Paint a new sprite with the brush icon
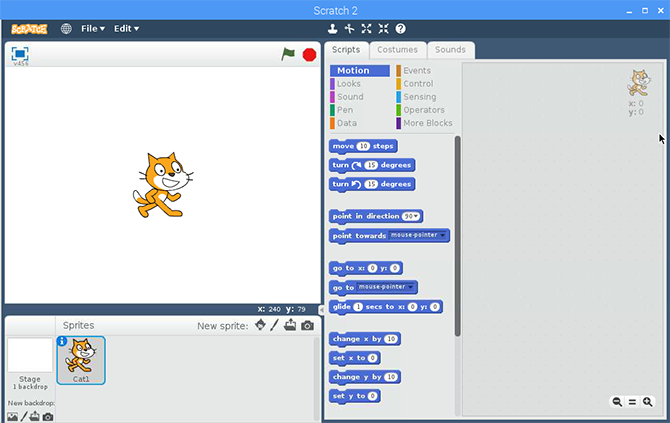670x423 pixels. click(274, 325)
